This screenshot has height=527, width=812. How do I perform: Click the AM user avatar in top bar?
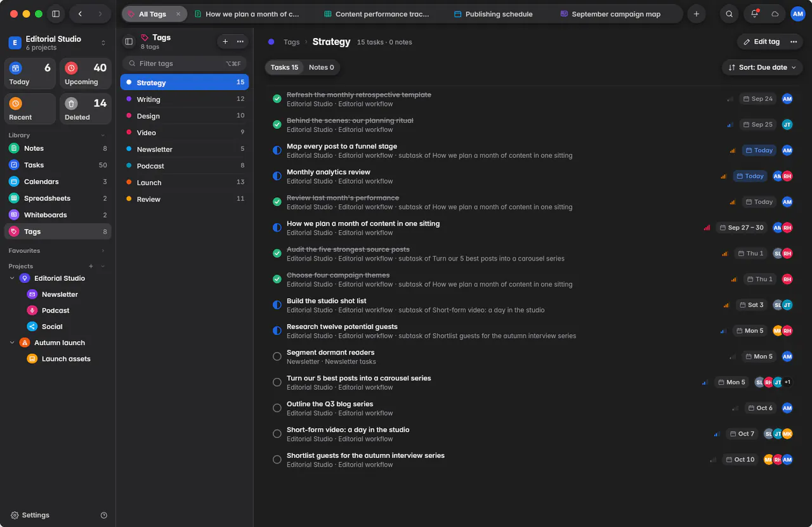(797, 14)
